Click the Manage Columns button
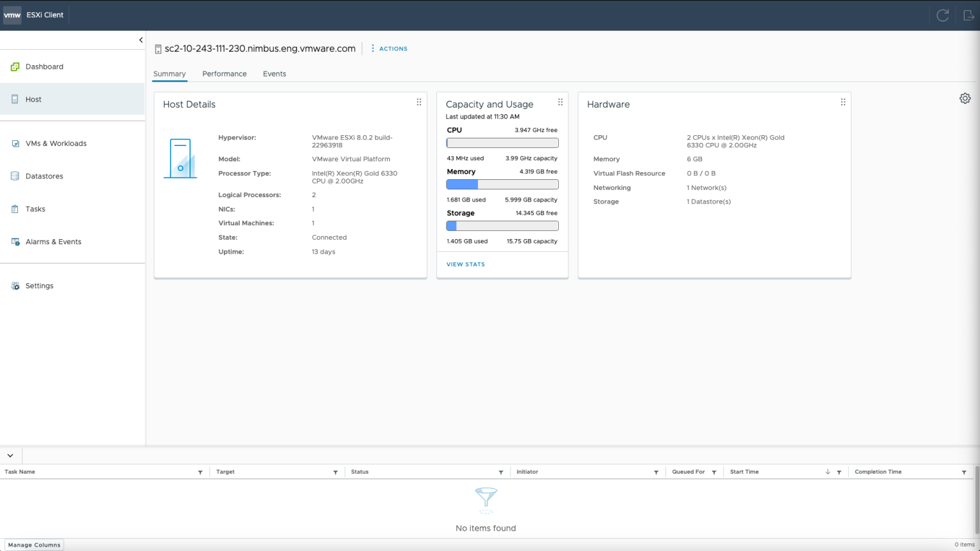Image resolution: width=980 pixels, height=551 pixels. 34,545
